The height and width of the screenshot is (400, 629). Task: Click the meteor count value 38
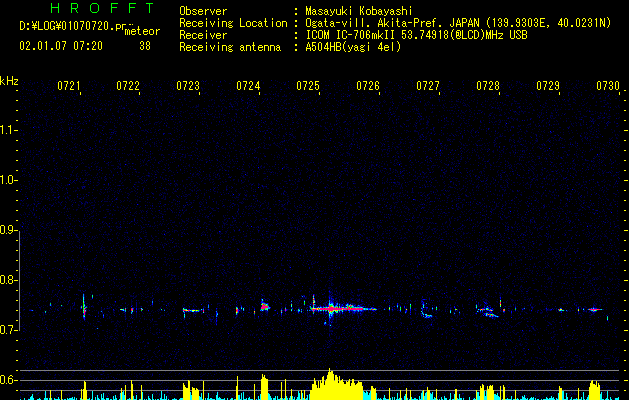coord(145,46)
